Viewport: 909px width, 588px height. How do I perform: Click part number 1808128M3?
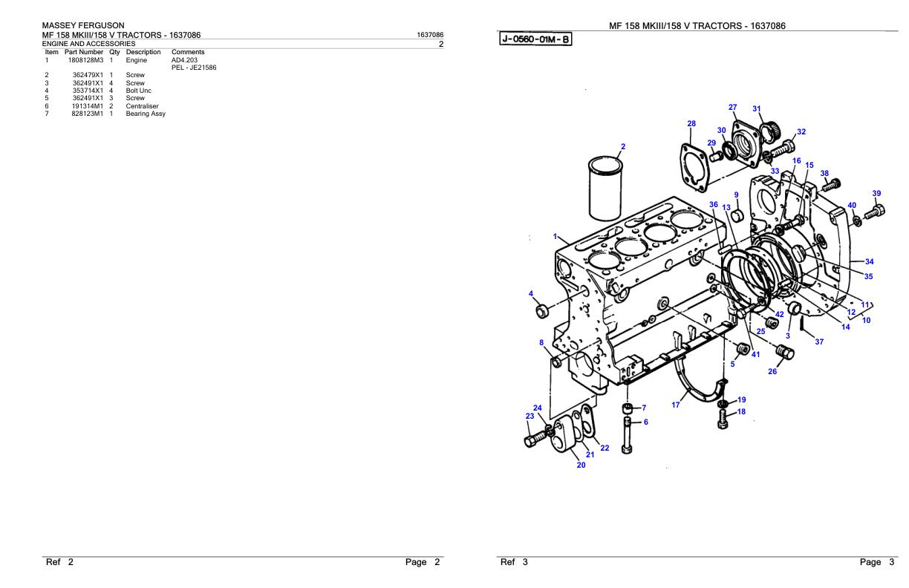coord(88,60)
